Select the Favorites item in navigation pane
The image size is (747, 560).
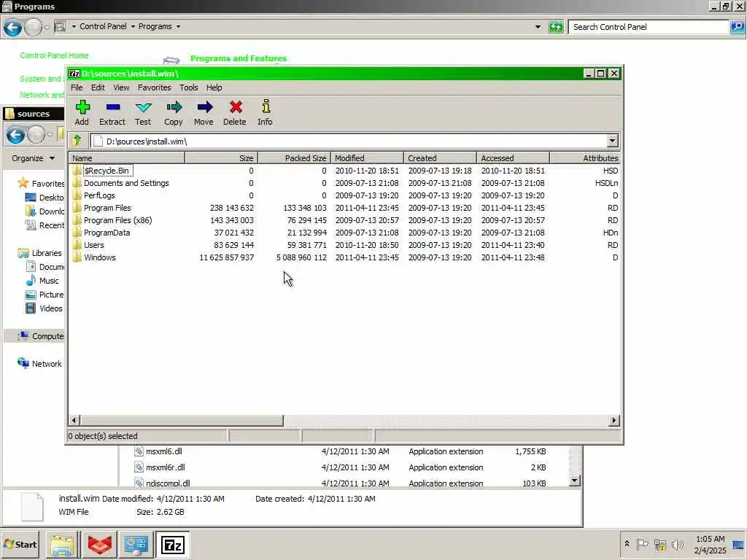click(x=41, y=183)
